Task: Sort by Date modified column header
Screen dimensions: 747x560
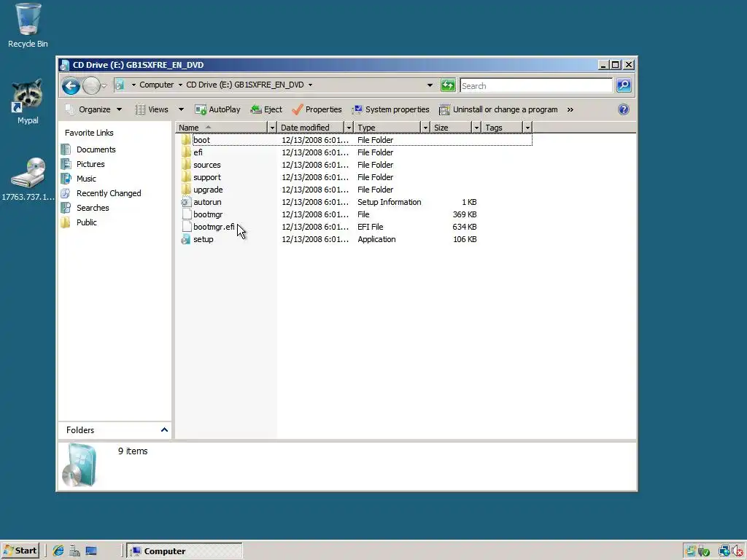Action: 311,128
